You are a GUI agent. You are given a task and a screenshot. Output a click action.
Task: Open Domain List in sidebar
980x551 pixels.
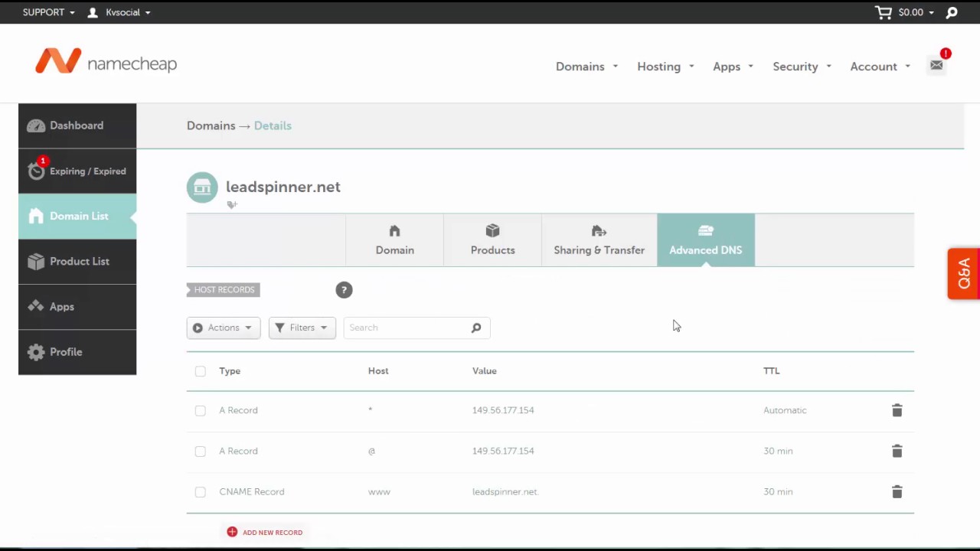(77, 216)
